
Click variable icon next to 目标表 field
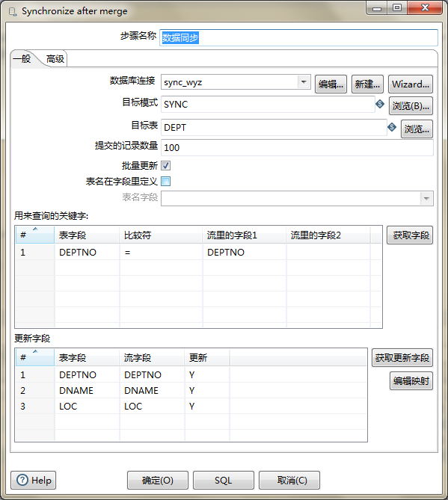(392, 127)
